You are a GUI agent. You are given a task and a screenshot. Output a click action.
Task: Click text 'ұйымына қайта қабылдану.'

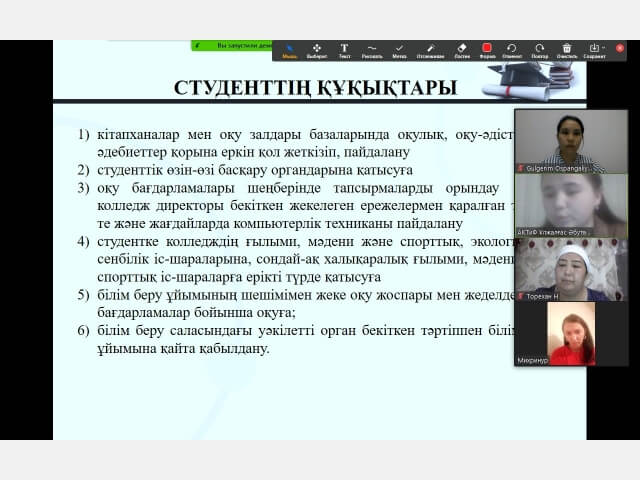point(183,349)
